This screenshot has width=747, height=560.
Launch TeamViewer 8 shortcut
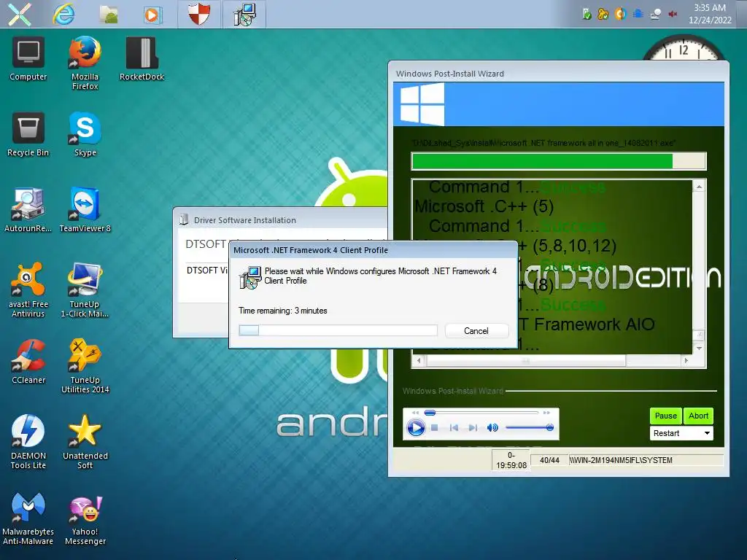[85, 210]
